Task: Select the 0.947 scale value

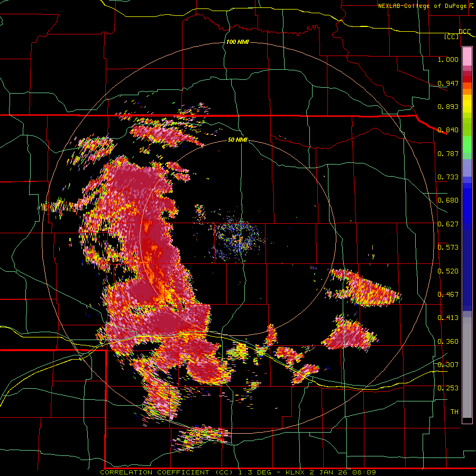Action: coord(448,83)
